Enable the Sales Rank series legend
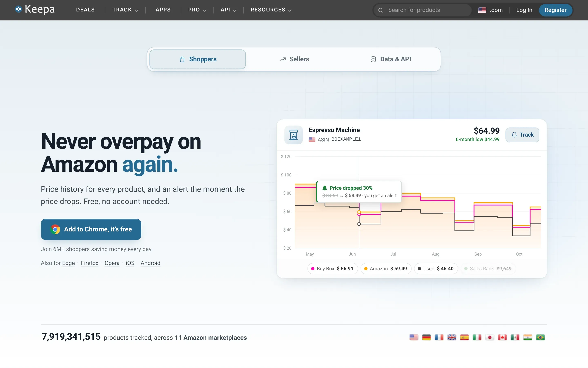This screenshot has height=368, width=588. 488,268
